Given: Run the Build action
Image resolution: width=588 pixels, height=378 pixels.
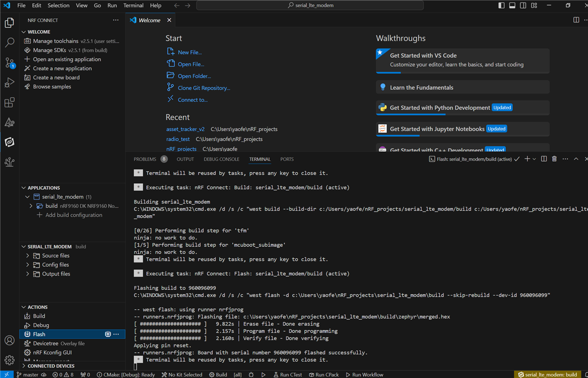Looking at the screenshot, I should 39,316.
